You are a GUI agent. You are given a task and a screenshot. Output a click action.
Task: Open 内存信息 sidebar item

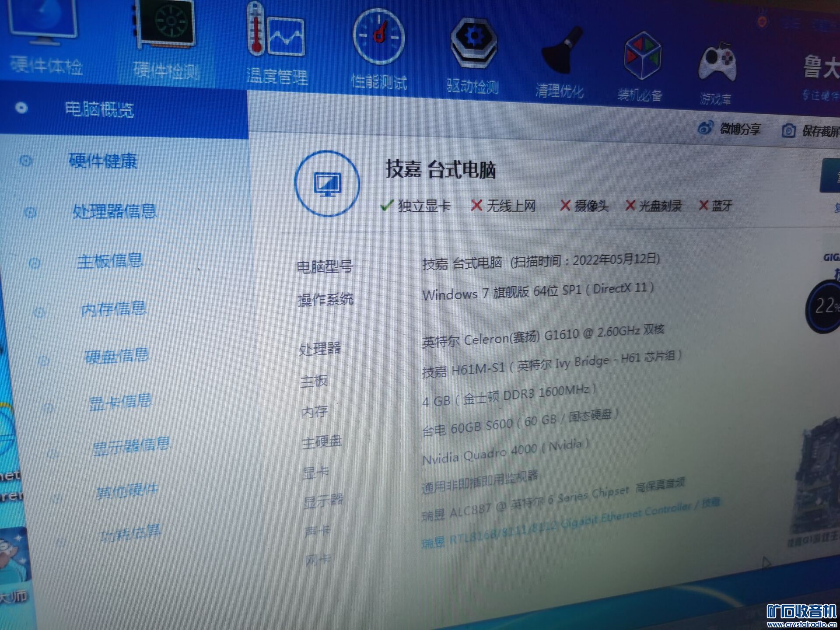[x=113, y=309]
